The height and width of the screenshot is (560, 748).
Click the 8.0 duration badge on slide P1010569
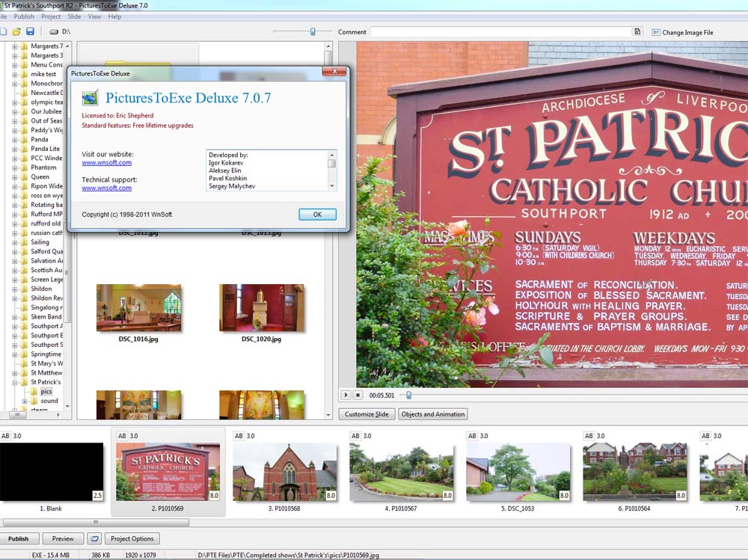tap(214, 496)
